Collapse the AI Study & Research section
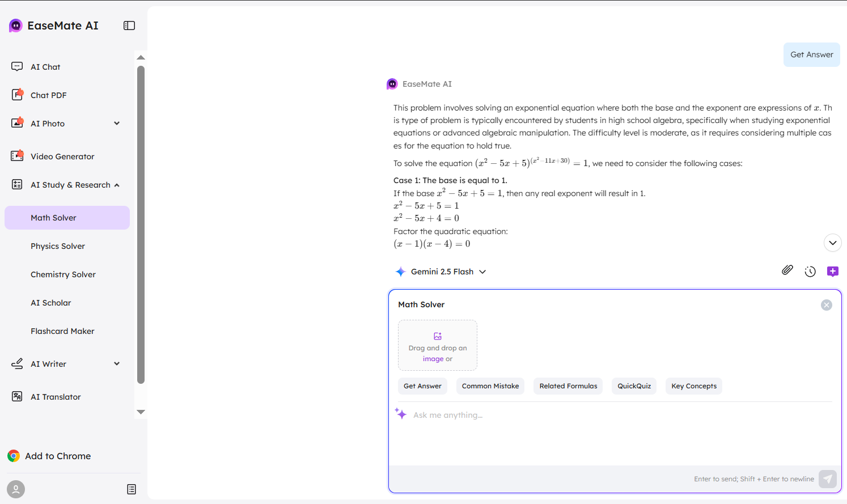 point(117,185)
